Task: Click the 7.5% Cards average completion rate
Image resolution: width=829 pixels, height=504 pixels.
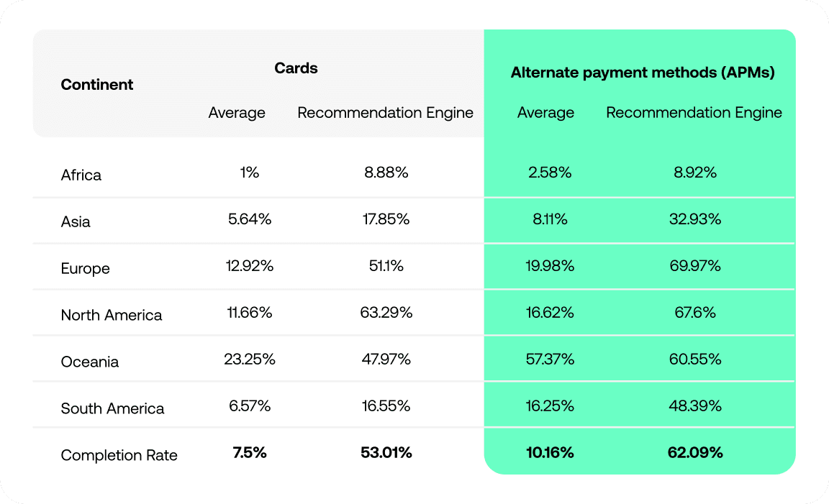Action: [250, 453]
